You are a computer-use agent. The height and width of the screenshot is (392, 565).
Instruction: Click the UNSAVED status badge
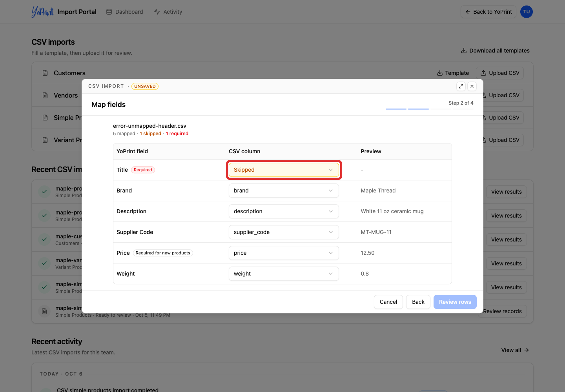tap(145, 86)
